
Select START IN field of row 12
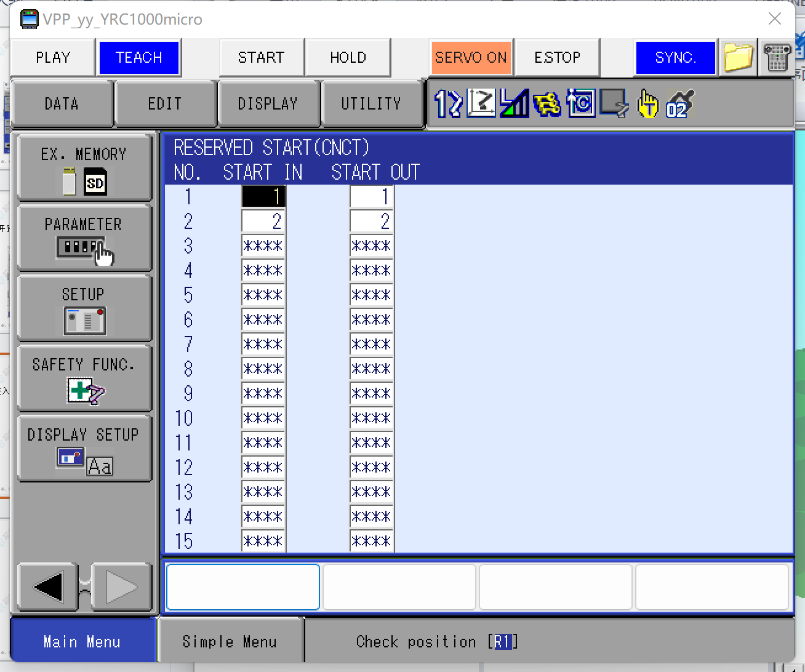(263, 467)
